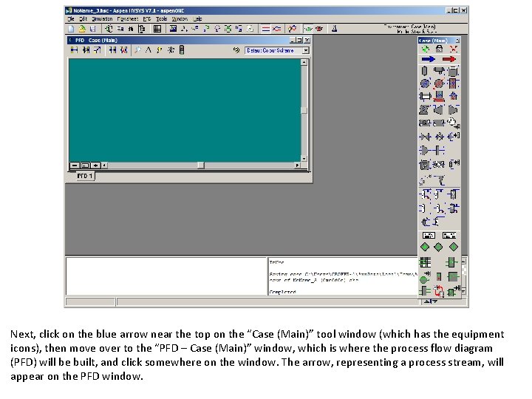Viewport: 532px width, 399px height.
Task: Select the blue material stream arrow
Action: (x=428, y=59)
